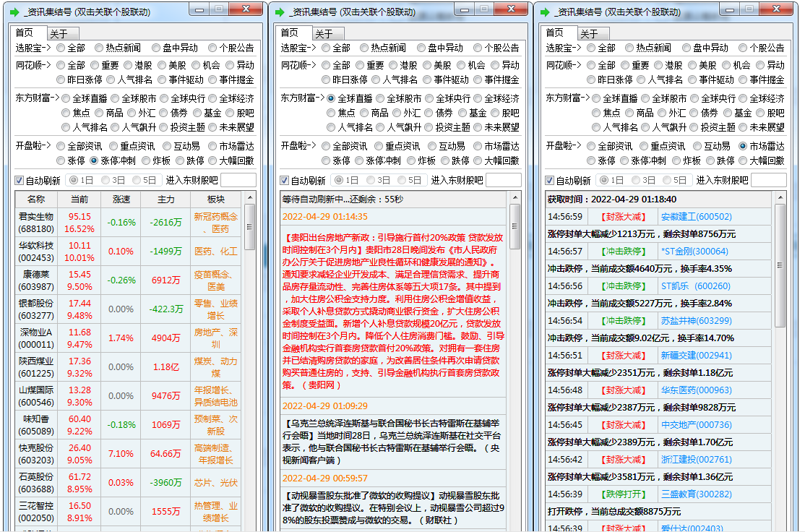Click the scroll-up arrow of the middle window news list

click(x=515, y=198)
